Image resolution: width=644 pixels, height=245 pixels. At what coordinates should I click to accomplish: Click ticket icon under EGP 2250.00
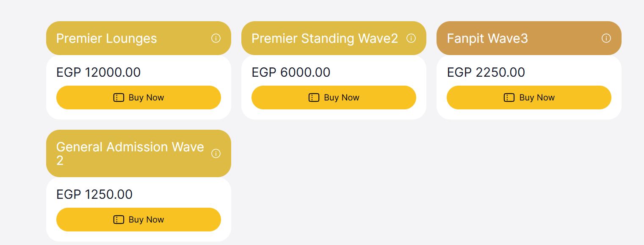[x=509, y=97]
